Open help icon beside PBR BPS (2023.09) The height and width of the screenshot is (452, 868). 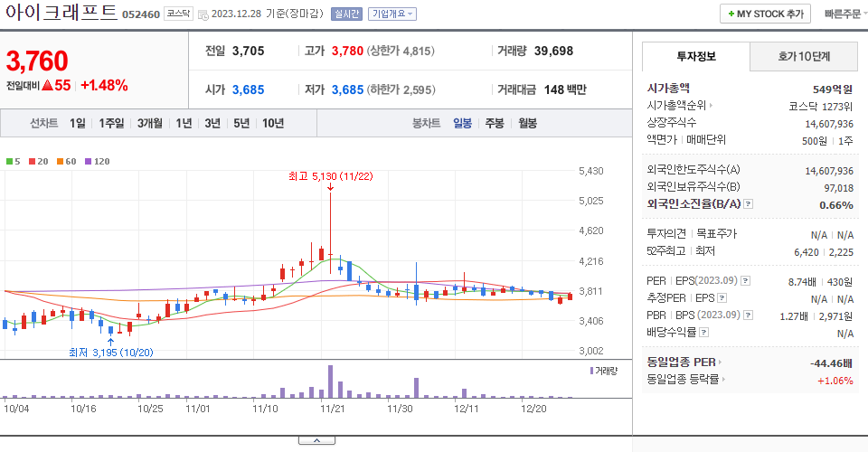point(748,315)
